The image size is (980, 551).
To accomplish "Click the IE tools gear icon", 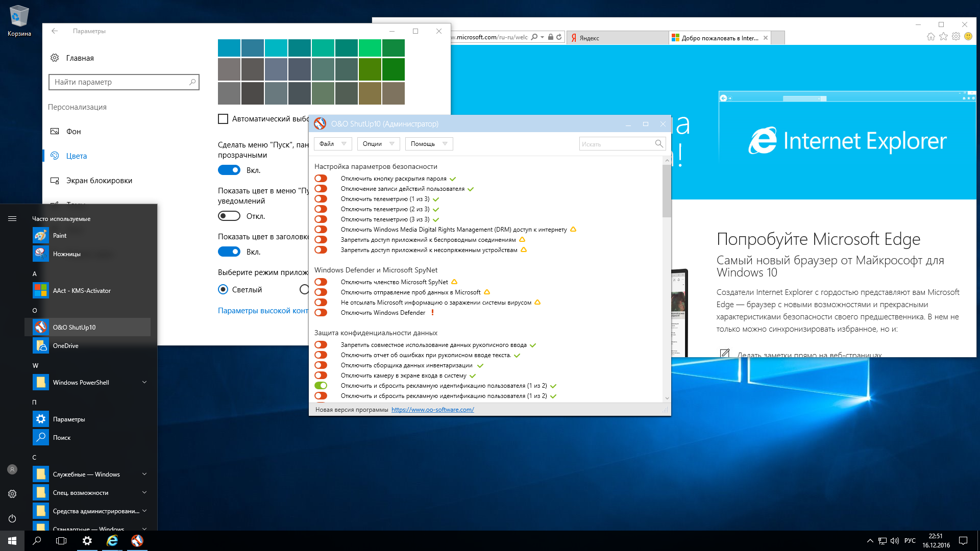I will coord(956,37).
